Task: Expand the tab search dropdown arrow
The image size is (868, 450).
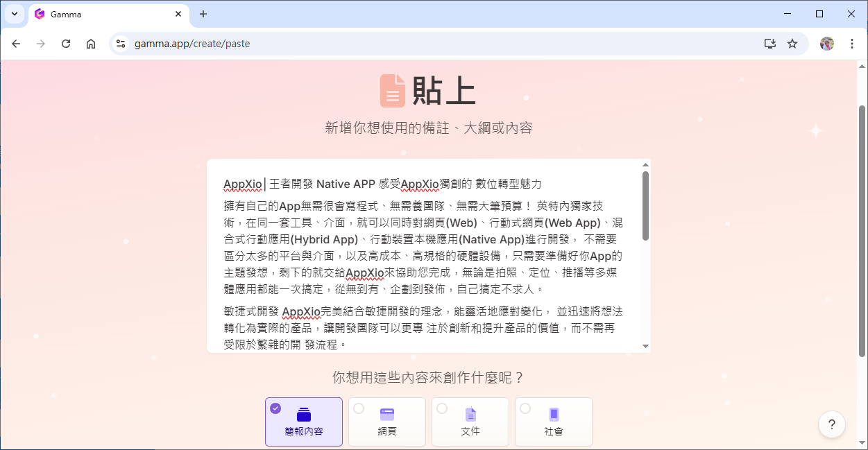Action: pyautogui.click(x=15, y=14)
